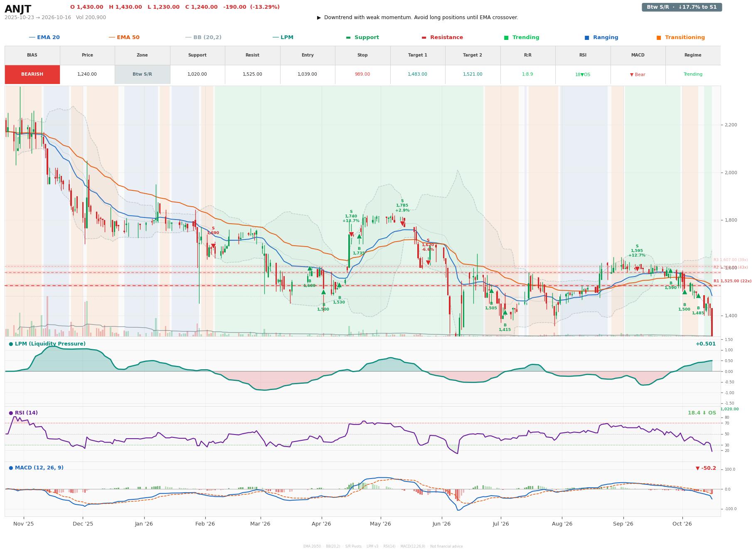Toggle the LPM legend entry
756x553 pixels.
tap(283, 37)
